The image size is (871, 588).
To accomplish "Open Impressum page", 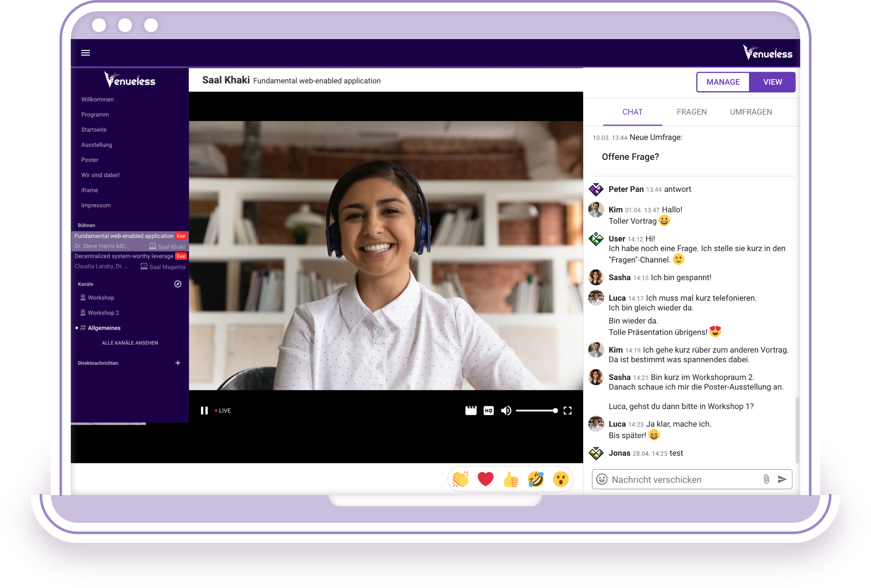I will (x=96, y=205).
